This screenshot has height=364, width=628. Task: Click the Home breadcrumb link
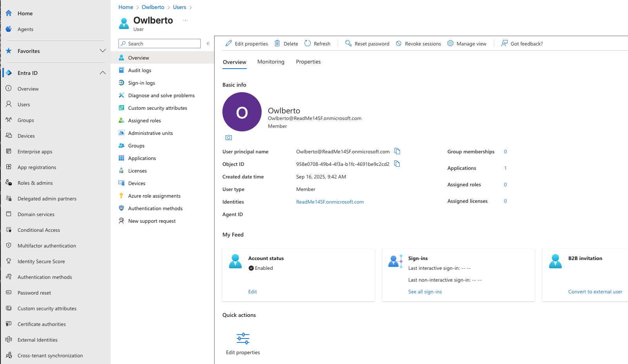pyautogui.click(x=126, y=7)
